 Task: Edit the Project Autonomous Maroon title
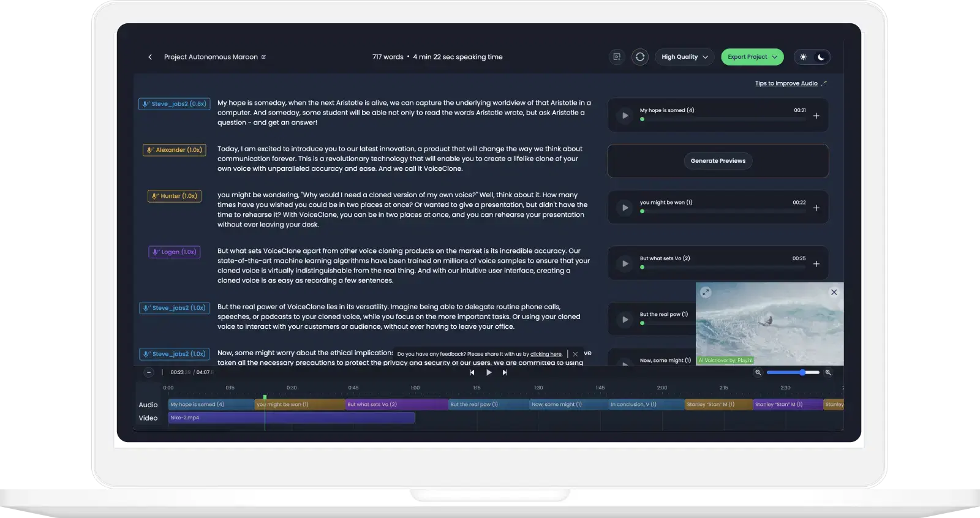click(x=263, y=57)
